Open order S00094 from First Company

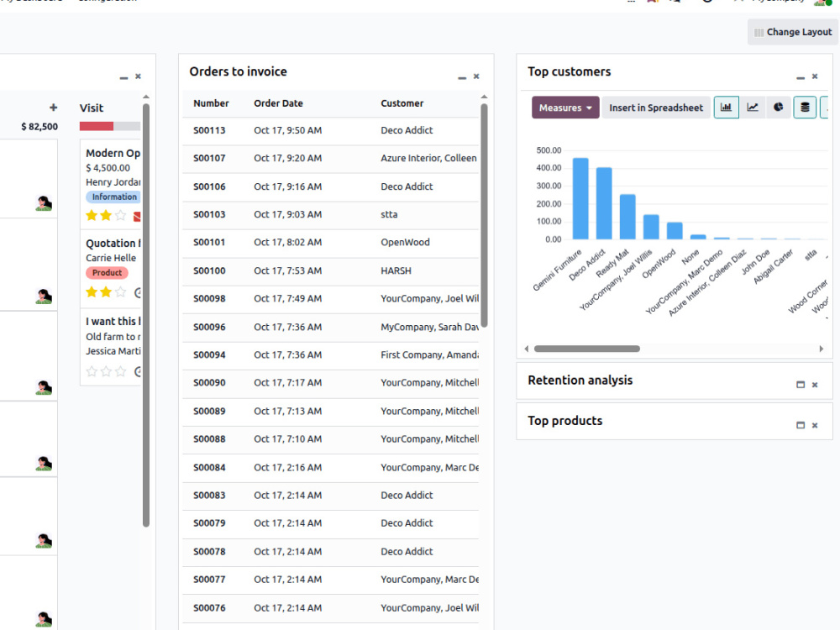pyautogui.click(x=330, y=355)
